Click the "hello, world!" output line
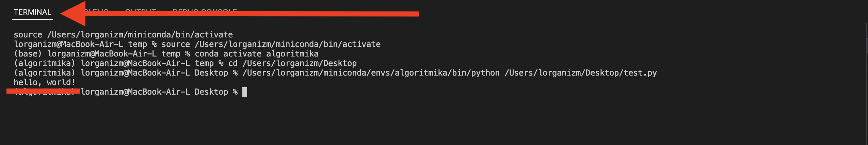868x145 pixels. point(44,82)
